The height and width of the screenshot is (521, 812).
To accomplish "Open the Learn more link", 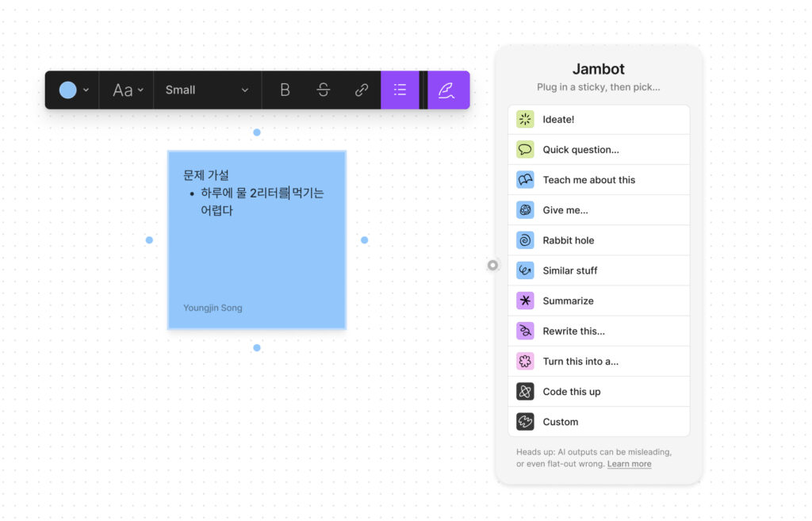I will click(x=629, y=464).
